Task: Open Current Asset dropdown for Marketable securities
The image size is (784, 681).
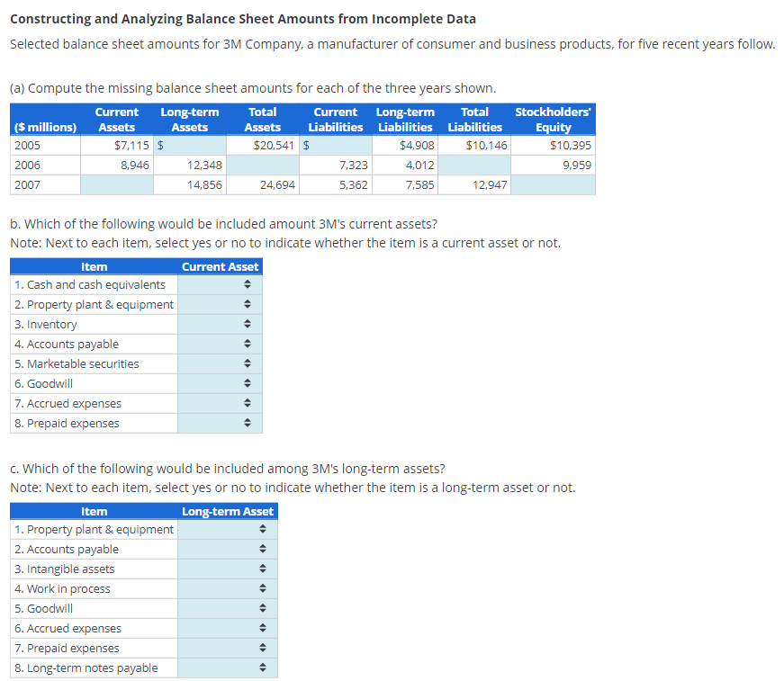Action: pyautogui.click(x=220, y=363)
